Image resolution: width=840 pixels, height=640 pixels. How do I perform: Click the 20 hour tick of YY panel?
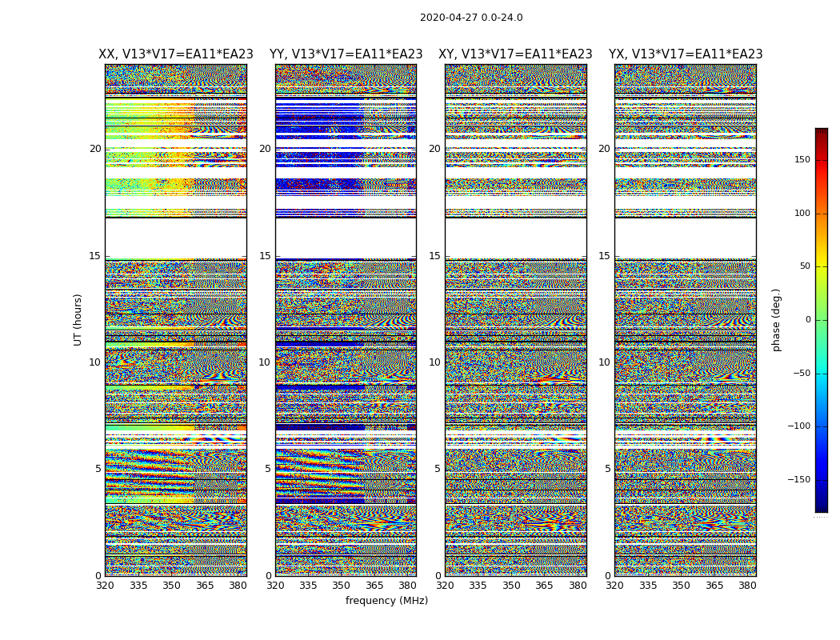coord(265,149)
